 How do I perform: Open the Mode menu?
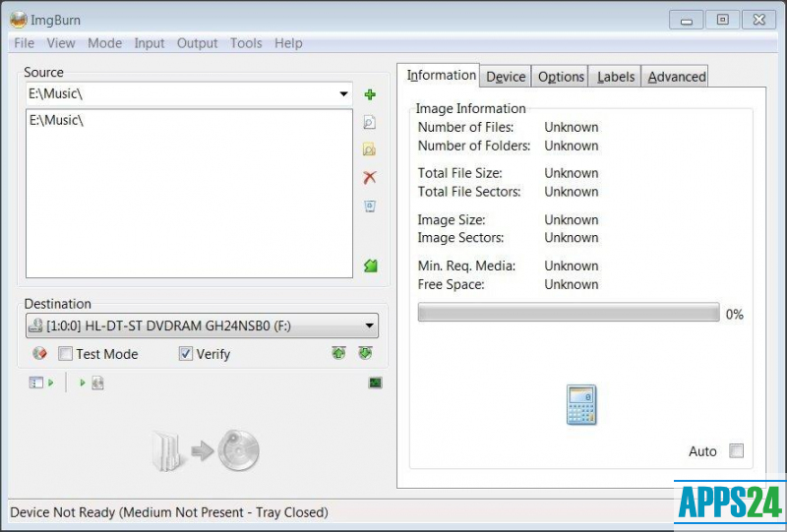coord(104,43)
